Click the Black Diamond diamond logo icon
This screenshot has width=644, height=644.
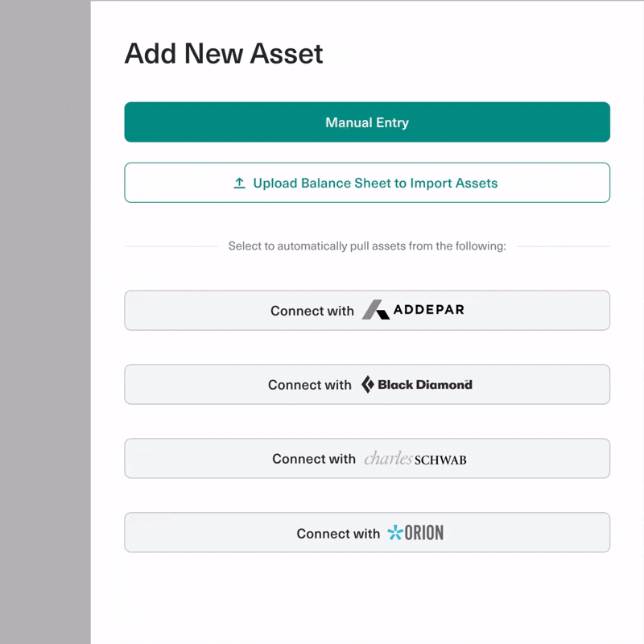(x=368, y=385)
